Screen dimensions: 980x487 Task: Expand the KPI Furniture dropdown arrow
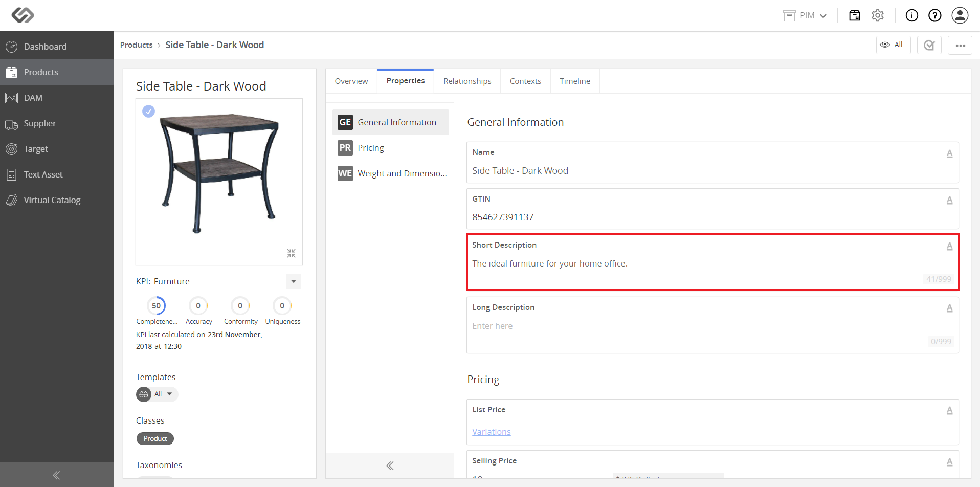(x=294, y=281)
